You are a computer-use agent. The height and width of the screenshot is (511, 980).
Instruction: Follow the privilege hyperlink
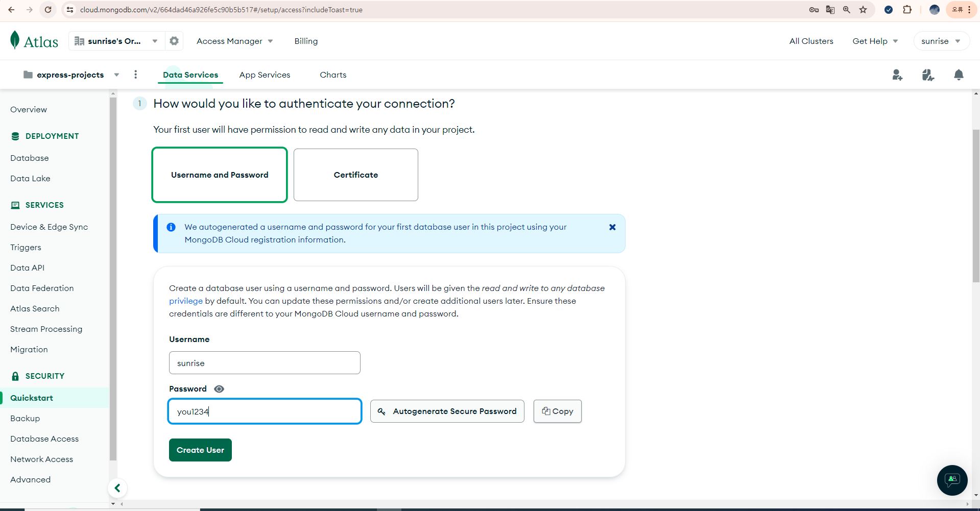pos(186,301)
